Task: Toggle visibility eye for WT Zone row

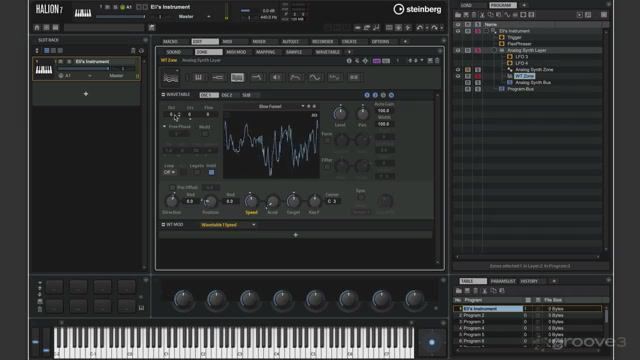Action: 458,76
